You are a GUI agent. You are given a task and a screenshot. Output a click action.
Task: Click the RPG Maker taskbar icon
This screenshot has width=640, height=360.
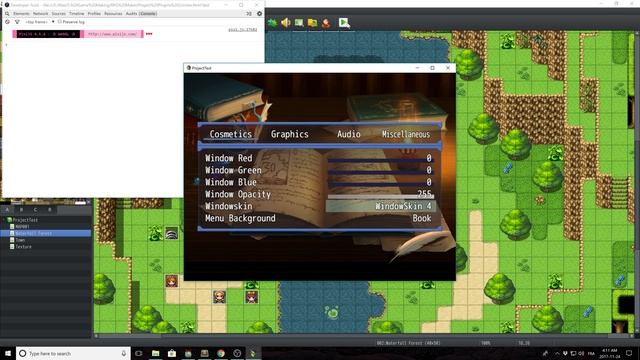253,353
